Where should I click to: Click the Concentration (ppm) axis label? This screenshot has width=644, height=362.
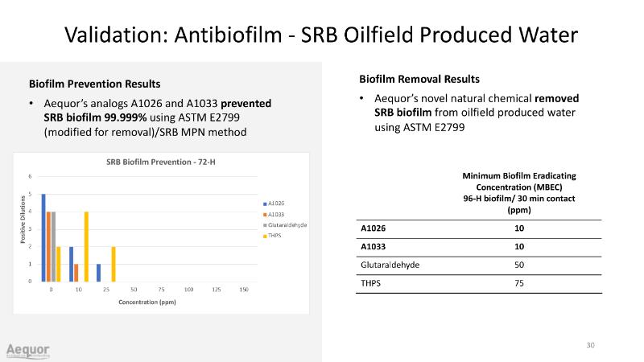(x=146, y=302)
